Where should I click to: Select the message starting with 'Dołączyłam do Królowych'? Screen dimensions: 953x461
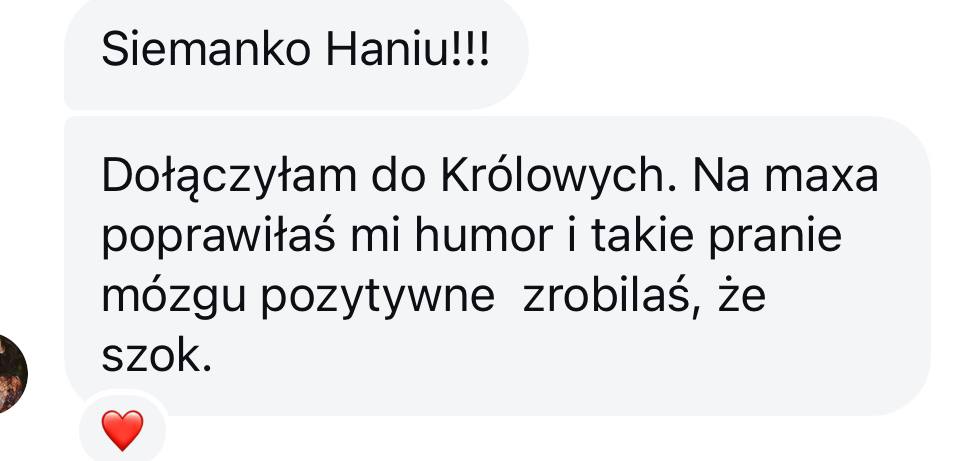coord(497,266)
